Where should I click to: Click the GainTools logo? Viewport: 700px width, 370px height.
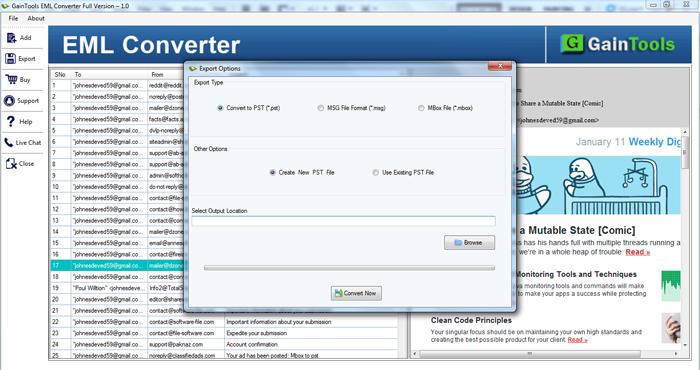pos(618,44)
